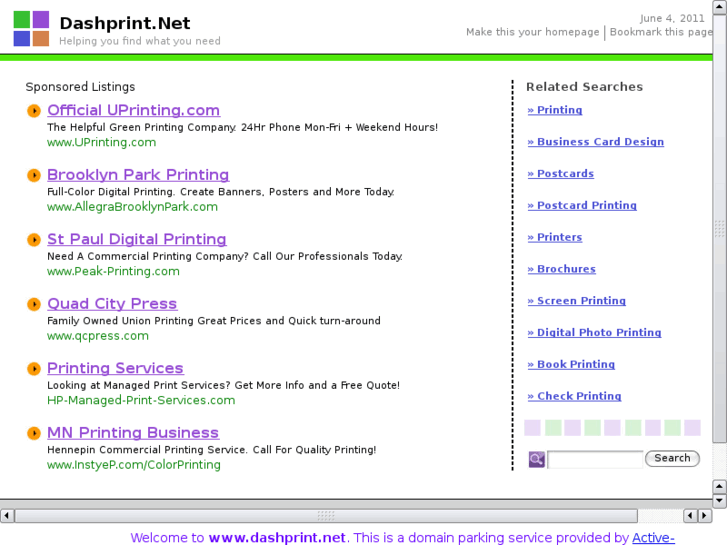Click Make this your homepage
The height and width of the screenshot is (545, 727).
point(533,32)
